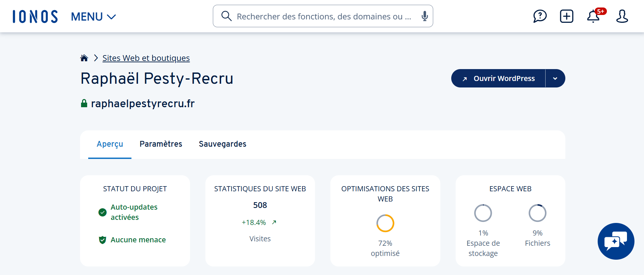Click the search magnifier icon
The image size is (644, 275).
226,16
